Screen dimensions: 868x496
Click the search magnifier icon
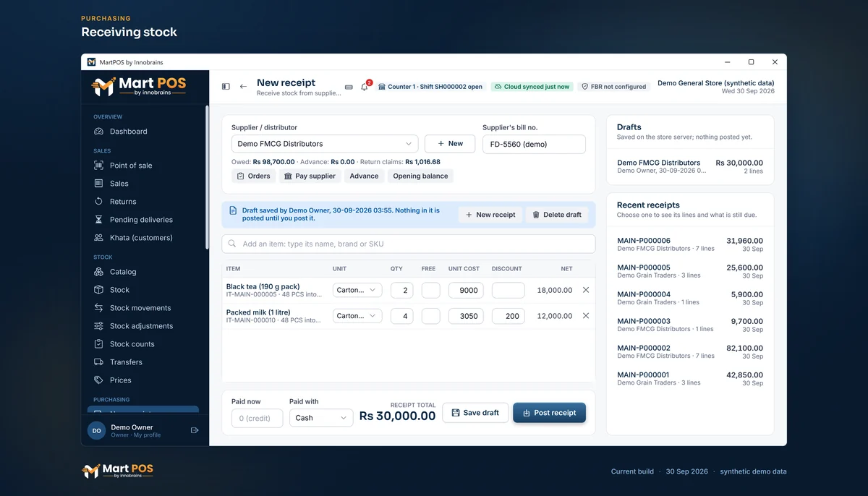click(x=232, y=244)
